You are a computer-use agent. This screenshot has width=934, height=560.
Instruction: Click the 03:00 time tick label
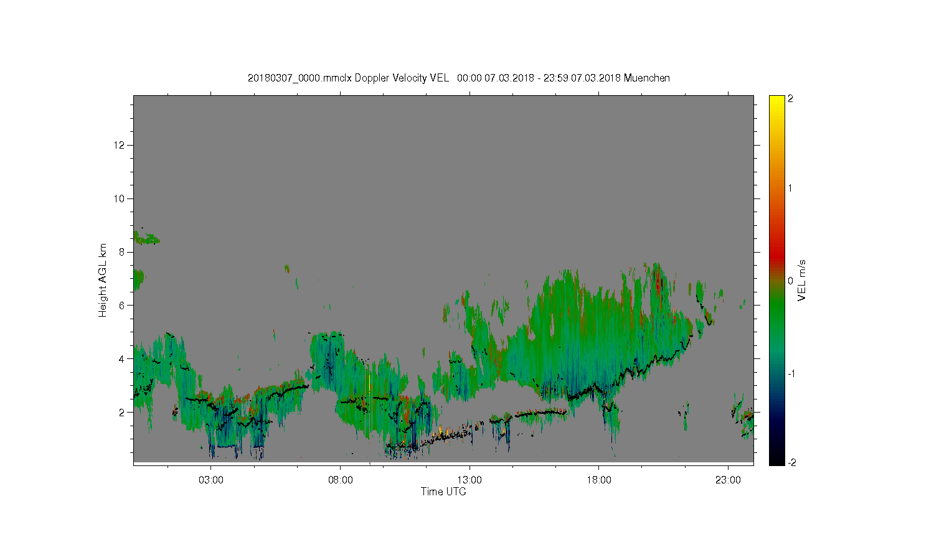click(211, 480)
